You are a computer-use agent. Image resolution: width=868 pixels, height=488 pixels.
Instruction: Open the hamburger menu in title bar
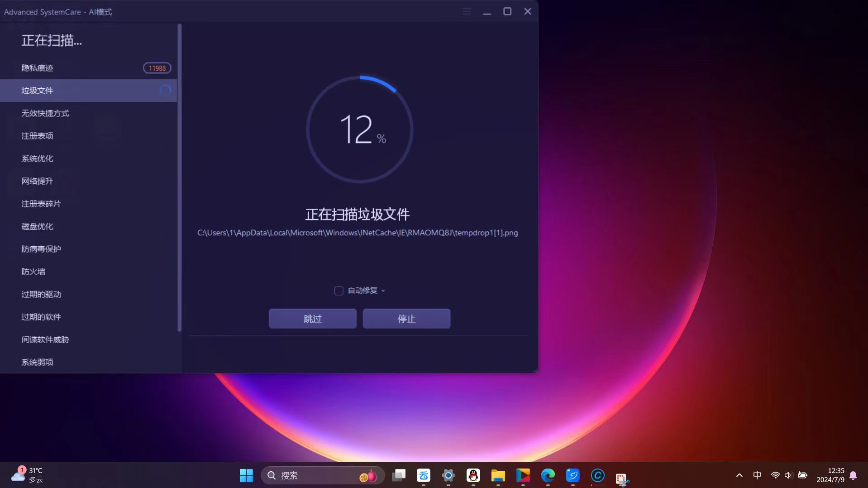(x=467, y=12)
